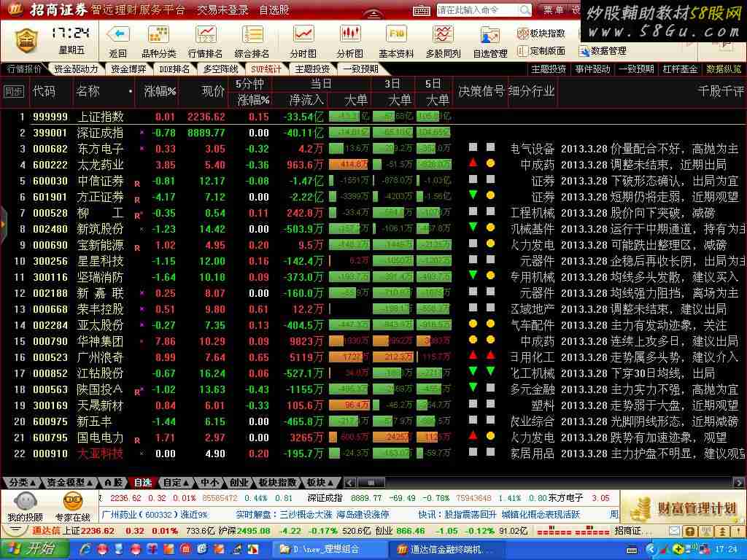Click 太龙药业 red triangle decision signal

point(473,163)
